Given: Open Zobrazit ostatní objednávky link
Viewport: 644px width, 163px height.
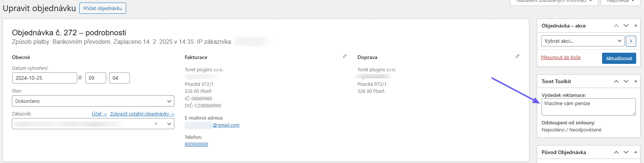Looking at the screenshot, I should coord(142,114).
